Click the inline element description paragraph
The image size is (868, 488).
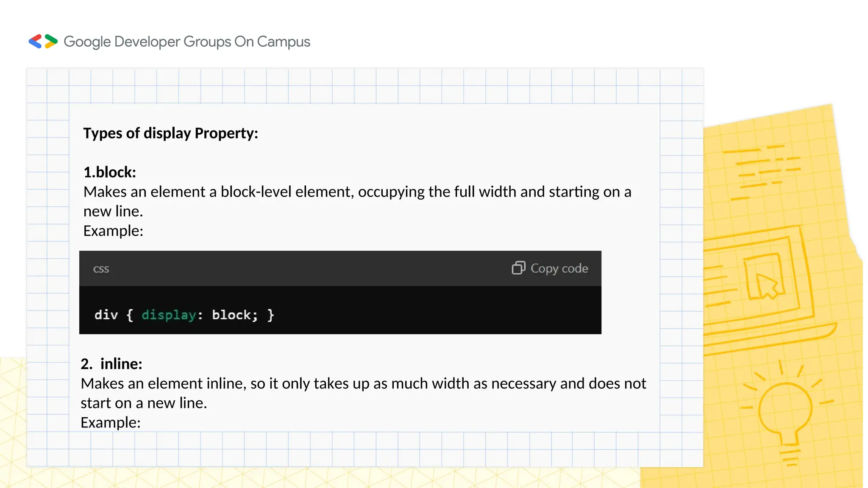[363, 393]
